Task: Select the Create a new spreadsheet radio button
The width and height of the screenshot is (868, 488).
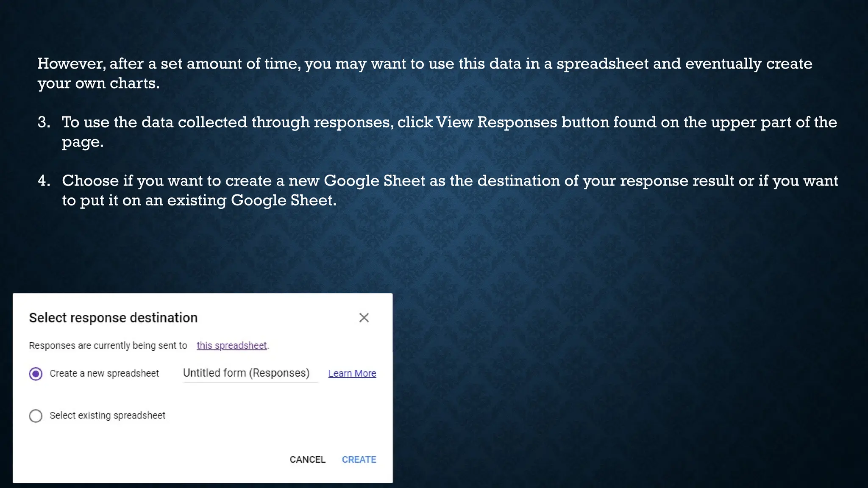Action: click(x=36, y=374)
